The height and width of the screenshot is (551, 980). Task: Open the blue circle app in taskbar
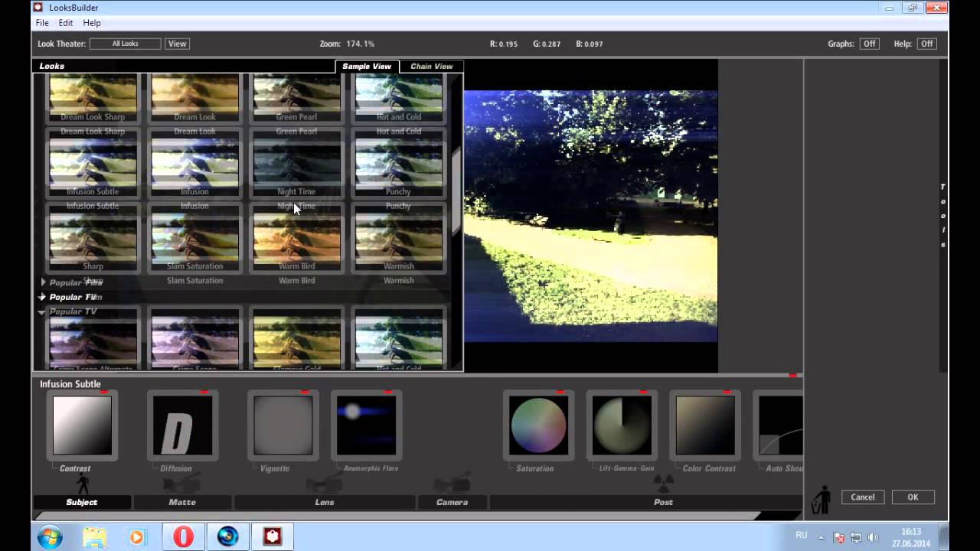click(227, 536)
